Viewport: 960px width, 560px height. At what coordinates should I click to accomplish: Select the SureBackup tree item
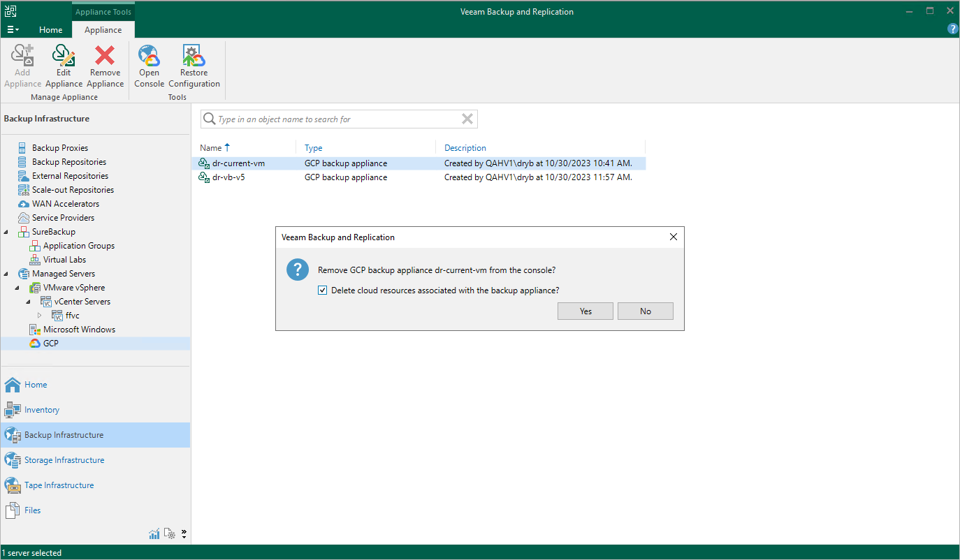pyautogui.click(x=54, y=232)
